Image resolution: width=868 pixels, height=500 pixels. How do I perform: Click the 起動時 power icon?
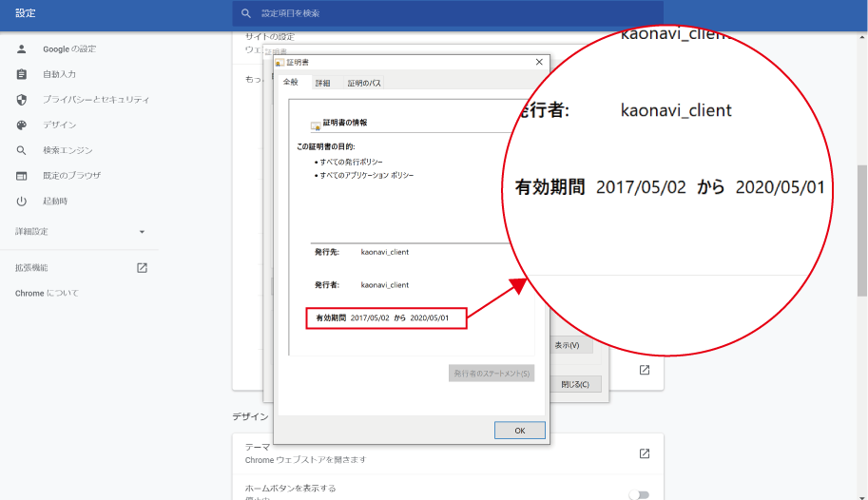click(x=21, y=201)
